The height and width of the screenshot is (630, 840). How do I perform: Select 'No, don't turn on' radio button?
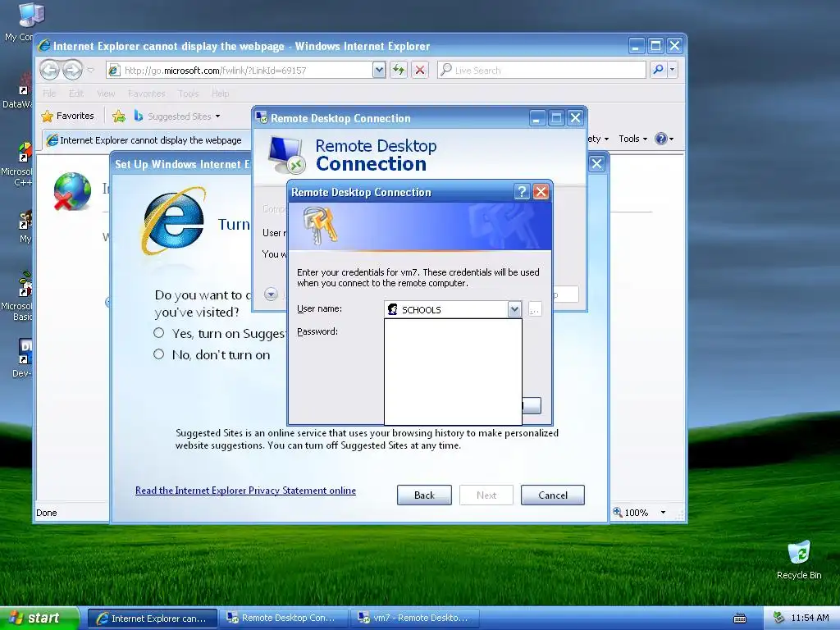tap(158, 354)
